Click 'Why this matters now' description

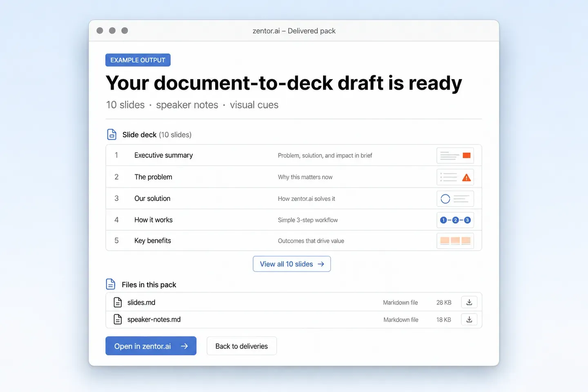(305, 177)
